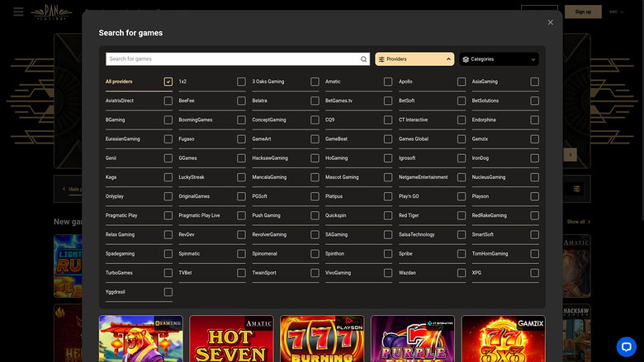Check the NetgameEntertainment checkbox

pos(462,177)
